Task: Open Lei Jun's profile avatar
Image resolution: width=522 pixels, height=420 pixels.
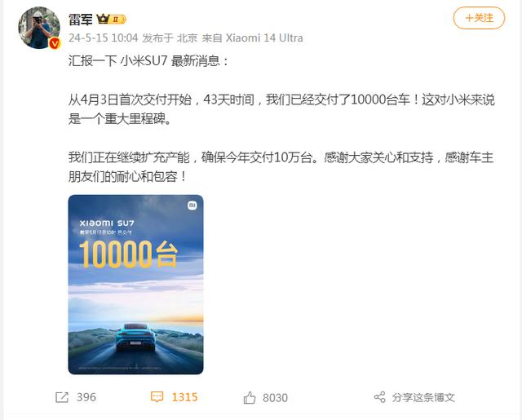Action: click(39, 28)
